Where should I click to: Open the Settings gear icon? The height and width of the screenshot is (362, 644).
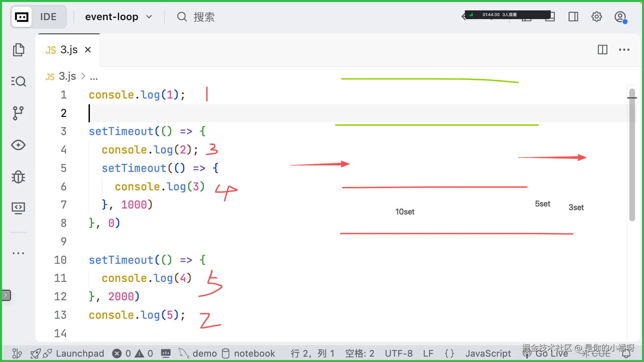597,17
